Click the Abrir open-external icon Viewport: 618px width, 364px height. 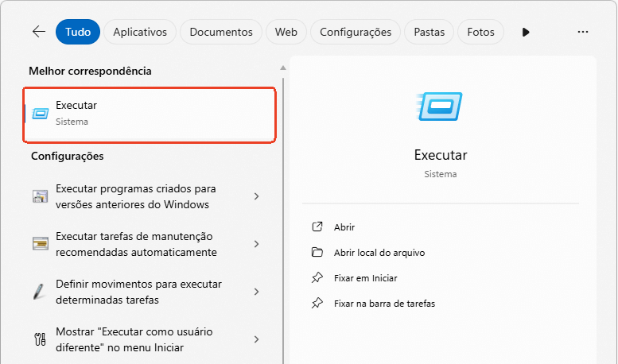tap(317, 227)
